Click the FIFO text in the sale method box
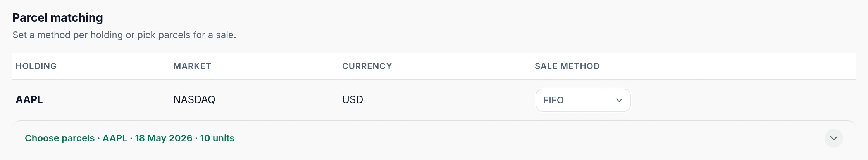 pyautogui.click(x=553, y=100)
